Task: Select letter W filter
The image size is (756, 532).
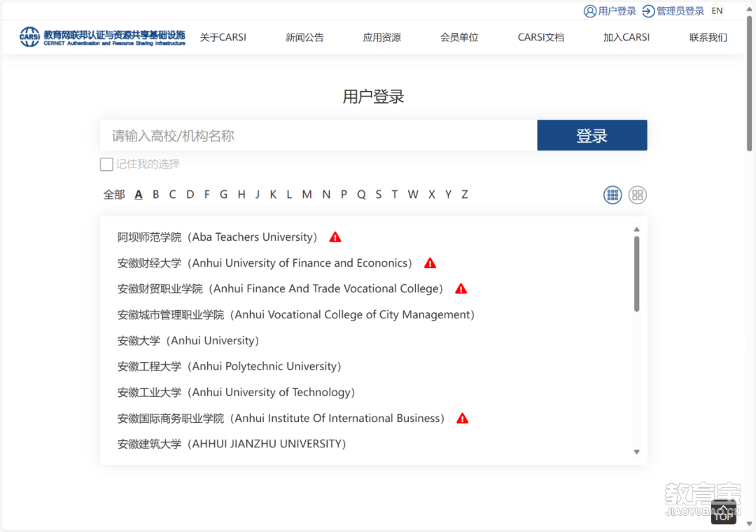Action: [413, 195]
